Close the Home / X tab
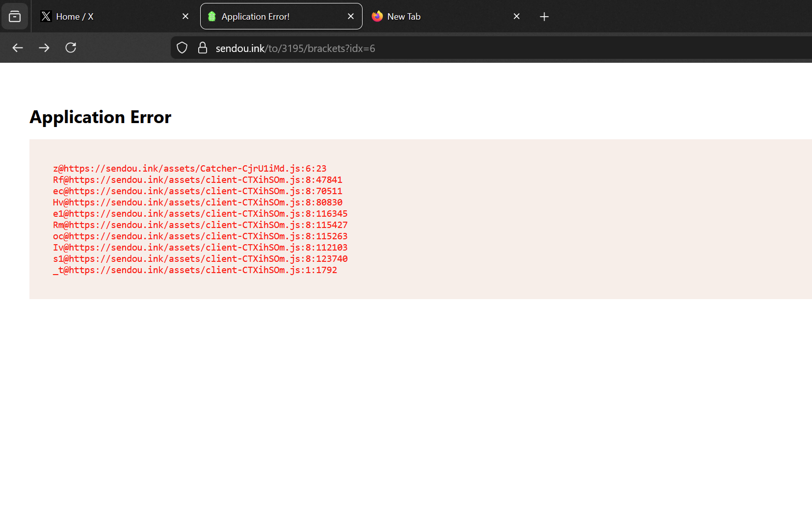 coord(185,17)
